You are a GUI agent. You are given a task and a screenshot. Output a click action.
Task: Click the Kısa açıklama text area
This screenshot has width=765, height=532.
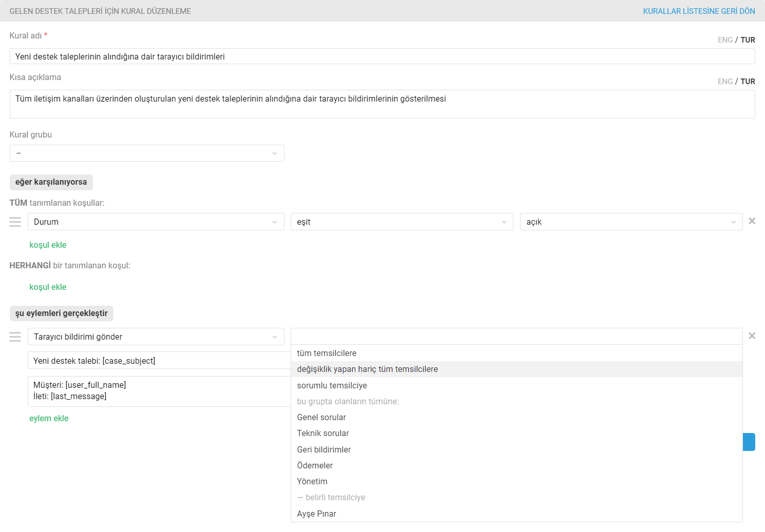click(382, 104)
